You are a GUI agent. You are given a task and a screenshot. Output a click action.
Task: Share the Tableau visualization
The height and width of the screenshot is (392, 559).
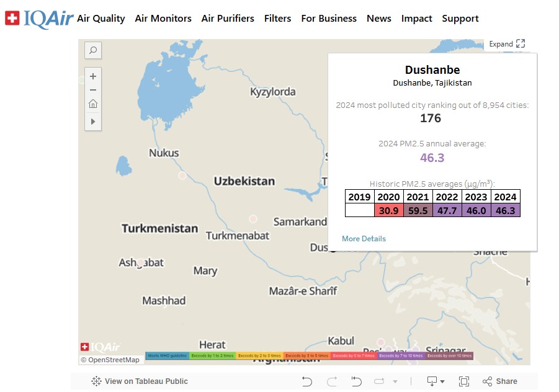coord(500,381)
